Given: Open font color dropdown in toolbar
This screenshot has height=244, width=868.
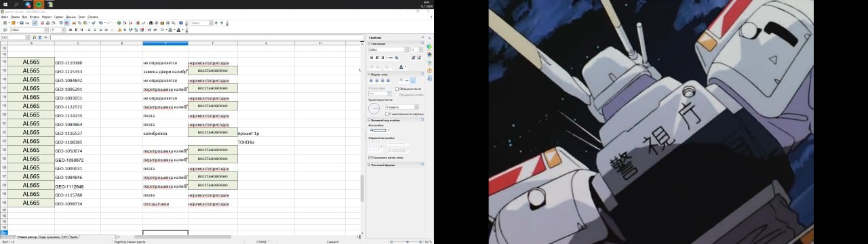Looking at the screenshot, I should 182,30.
